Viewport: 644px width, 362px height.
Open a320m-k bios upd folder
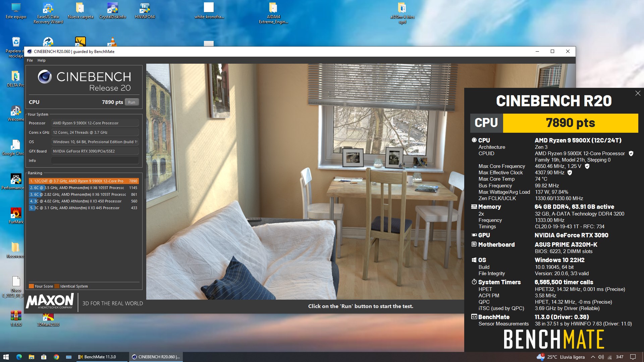pyautogui.click(x=402, y=13)
